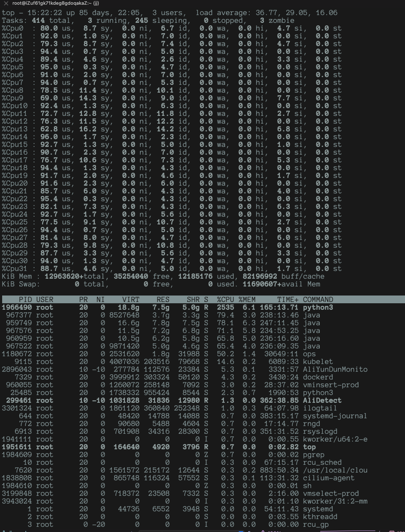
Task: Select the dockerd process row
Action: point(172,377)
